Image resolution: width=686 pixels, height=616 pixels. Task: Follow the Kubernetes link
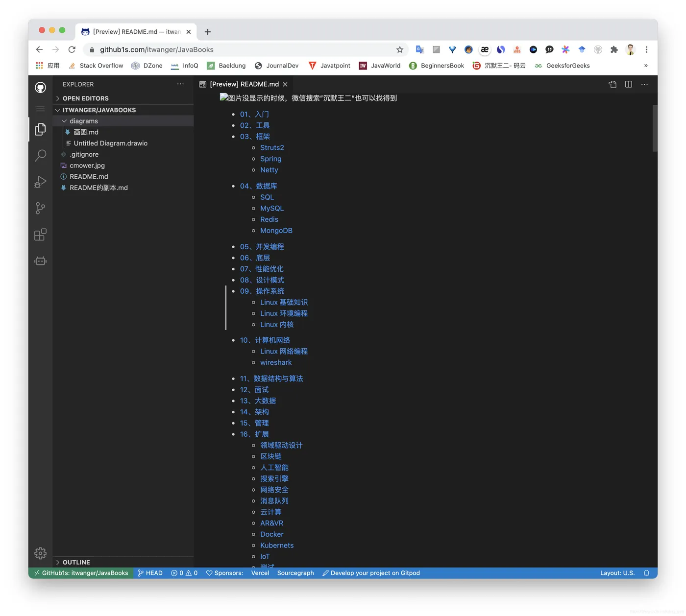pos(277,545)
